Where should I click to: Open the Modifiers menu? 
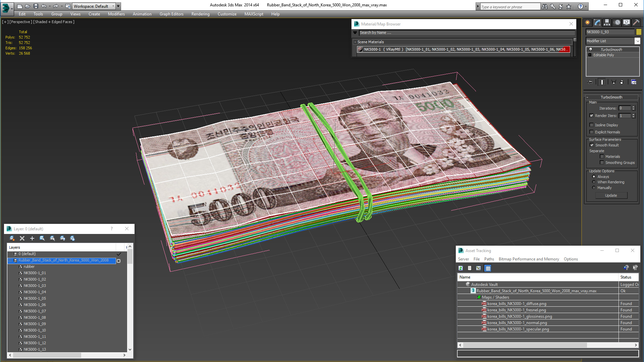116,14
